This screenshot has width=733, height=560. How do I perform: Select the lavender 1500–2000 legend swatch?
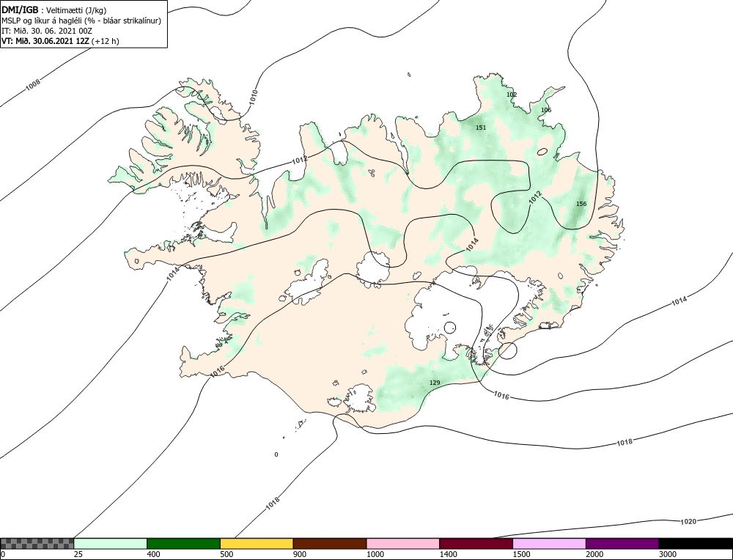pos(549,543)
